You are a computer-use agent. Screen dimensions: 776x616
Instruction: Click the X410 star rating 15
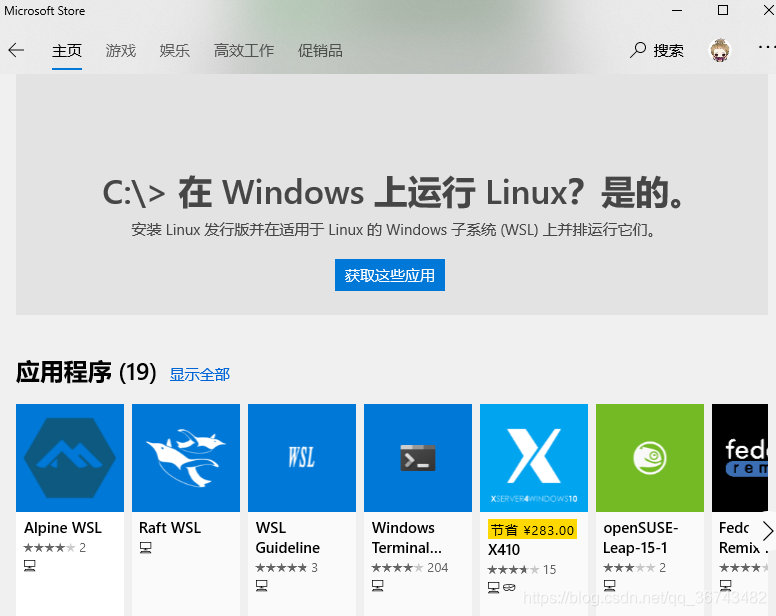click(522, 569)
